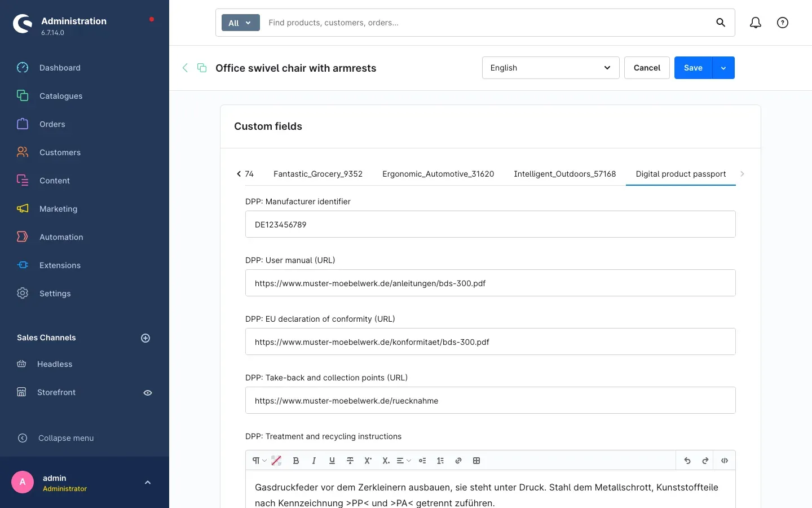Toggle bold formatting
The width and height of the screenshot is (812, 508).
point(296,461)
